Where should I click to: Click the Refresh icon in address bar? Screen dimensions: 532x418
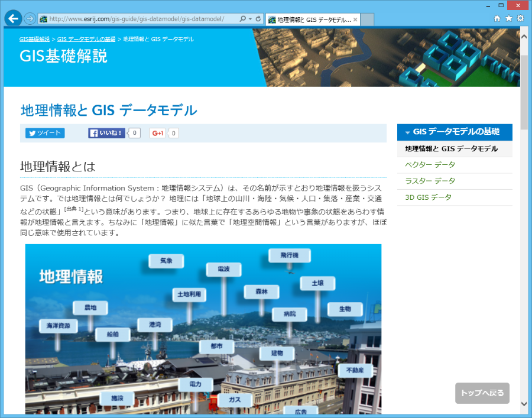coord(258,19)
